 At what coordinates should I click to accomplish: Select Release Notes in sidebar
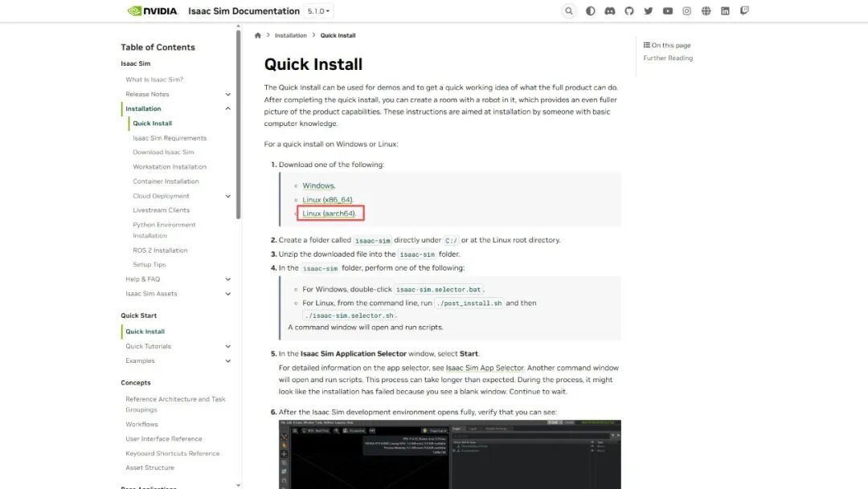pyautogui.click(x=147, y=95)
